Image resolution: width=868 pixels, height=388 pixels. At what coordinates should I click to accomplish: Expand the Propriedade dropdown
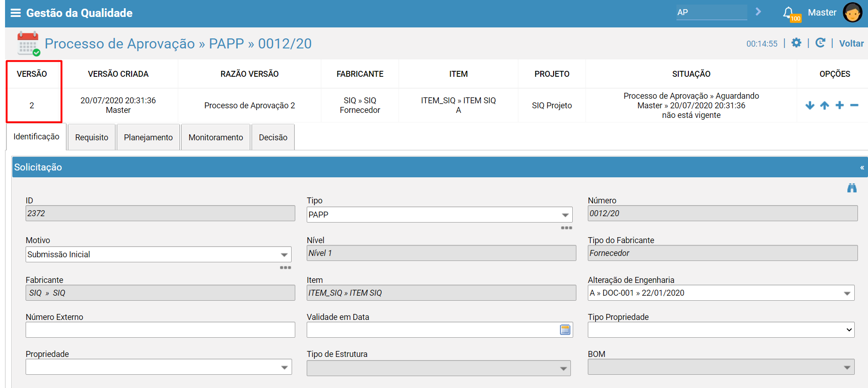[159, 367]
